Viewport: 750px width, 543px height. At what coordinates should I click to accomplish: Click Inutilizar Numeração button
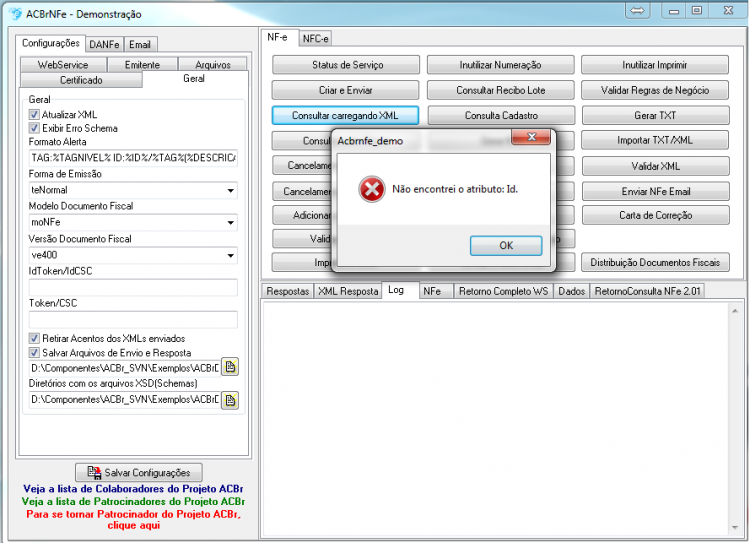pos(500,65)
